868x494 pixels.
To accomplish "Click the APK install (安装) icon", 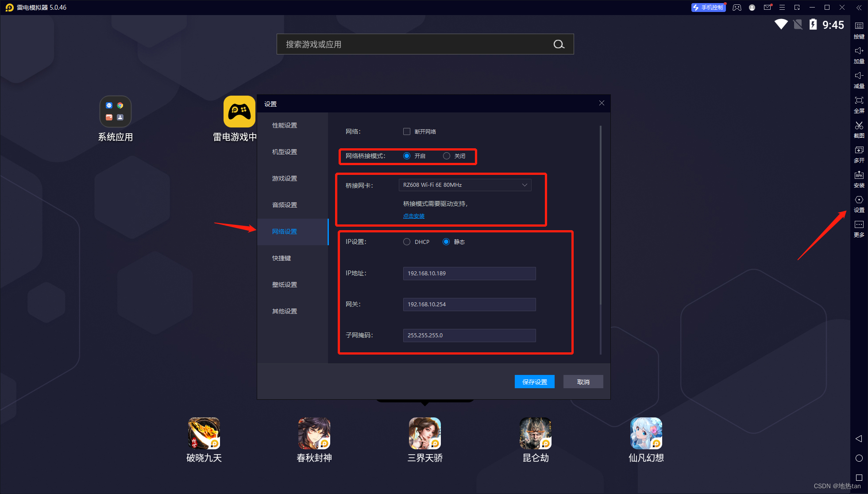I will click(x=859, y=178).
